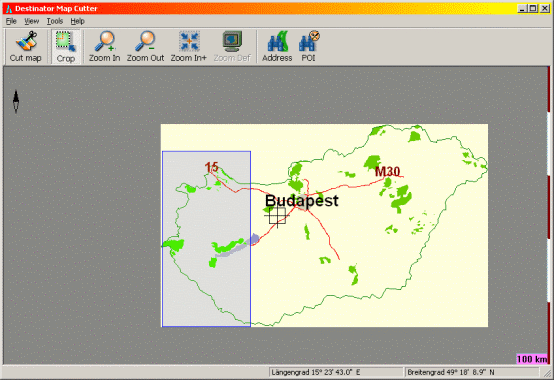Click the M30 road label
This screenshot has height=380, width=554.
[x=387, y=172]
